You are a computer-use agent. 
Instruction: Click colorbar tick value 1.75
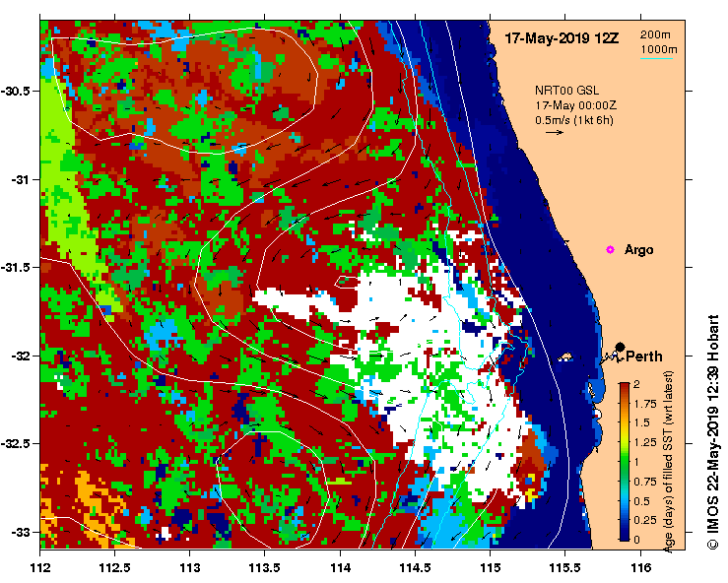pos(645,404)
